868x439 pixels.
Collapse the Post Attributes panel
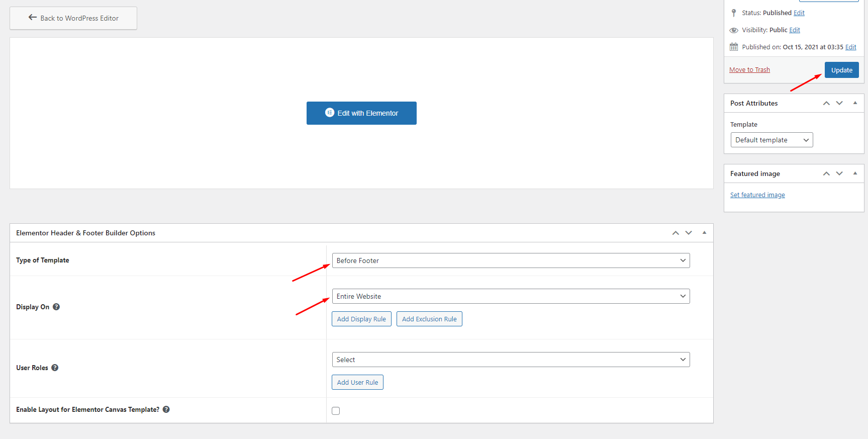(855, 103)
